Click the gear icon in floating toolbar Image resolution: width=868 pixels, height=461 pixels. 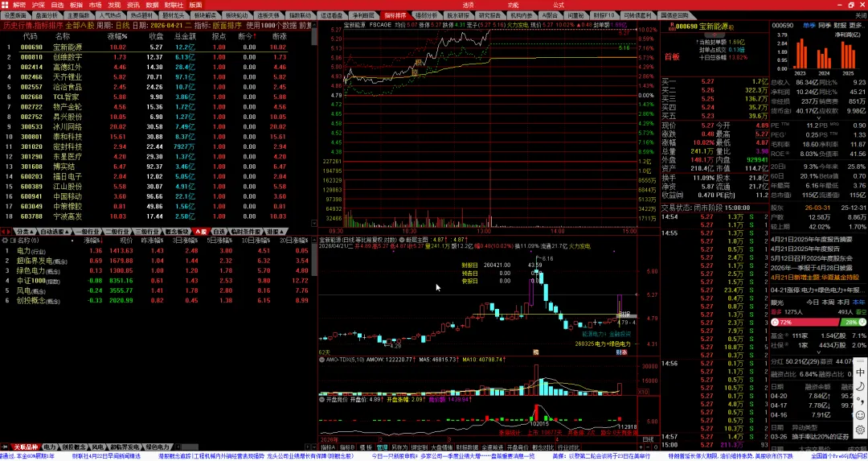860,430
